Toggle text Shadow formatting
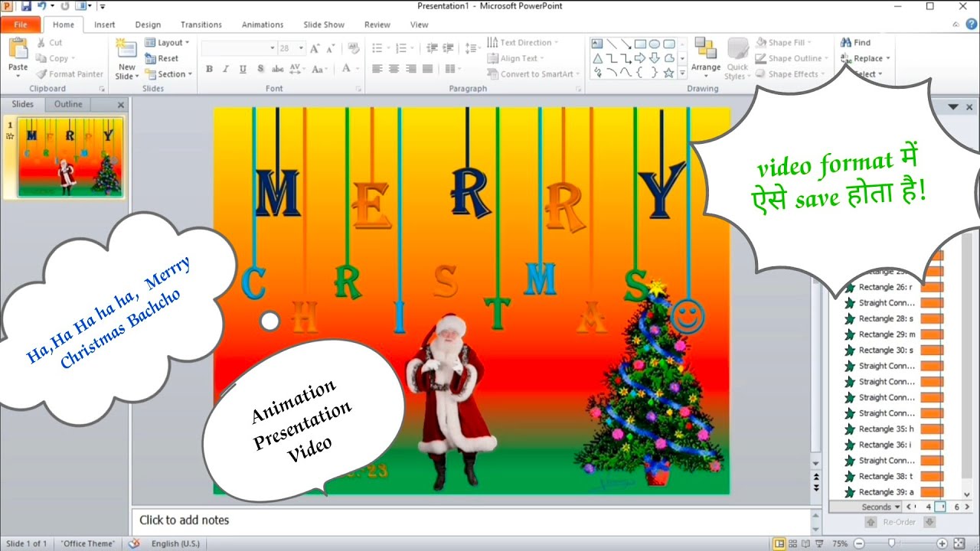 [260, 69]
